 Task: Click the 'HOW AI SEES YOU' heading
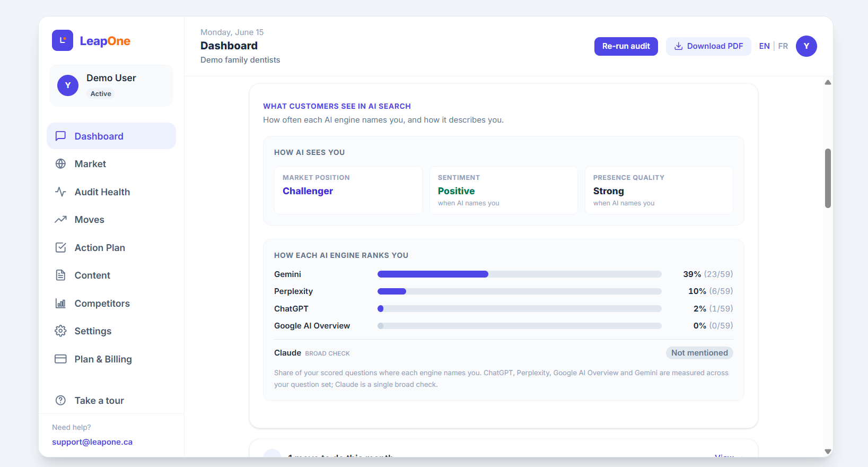[309, 152]
